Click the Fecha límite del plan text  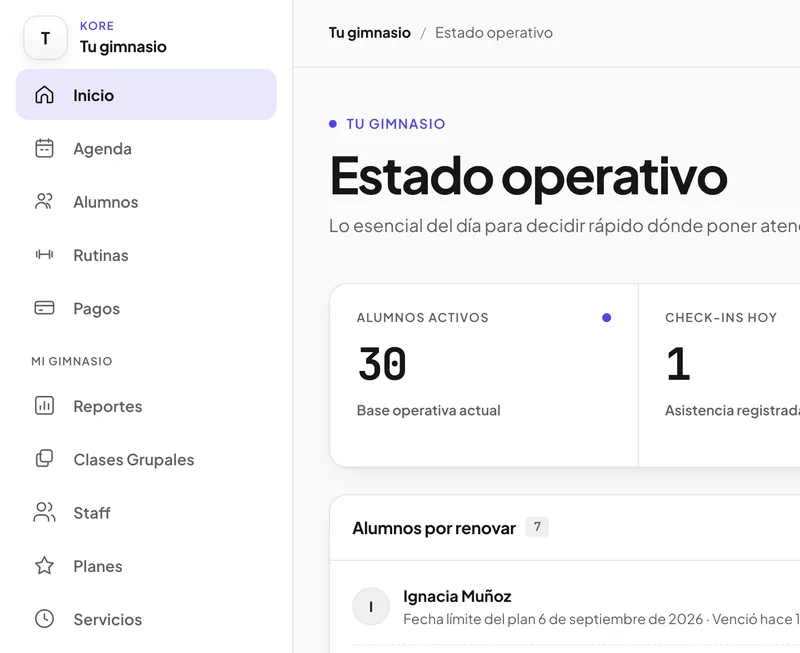(x=602, y=619)
